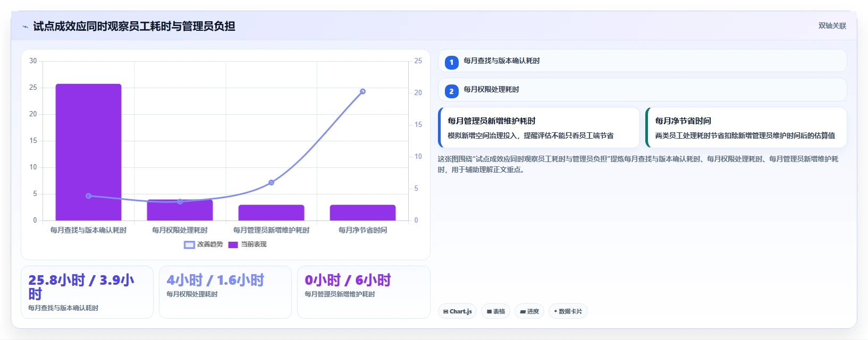Select the 每月查找与版本确认耗时 list row

[642, 61]
